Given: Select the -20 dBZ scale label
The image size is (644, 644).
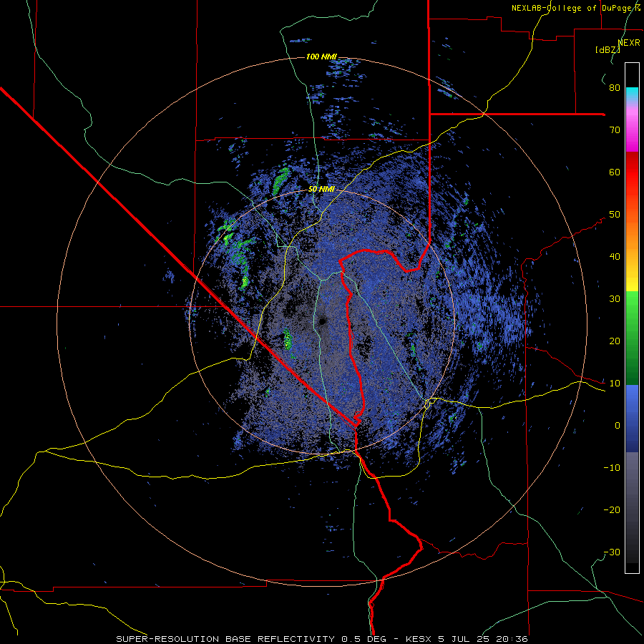Looking at the screenshot, I should (x=612, y=509).
